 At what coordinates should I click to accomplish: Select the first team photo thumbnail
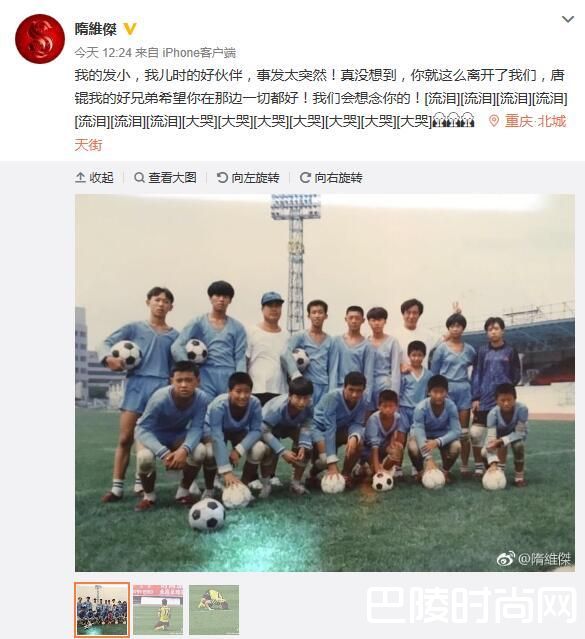point(102,610)
